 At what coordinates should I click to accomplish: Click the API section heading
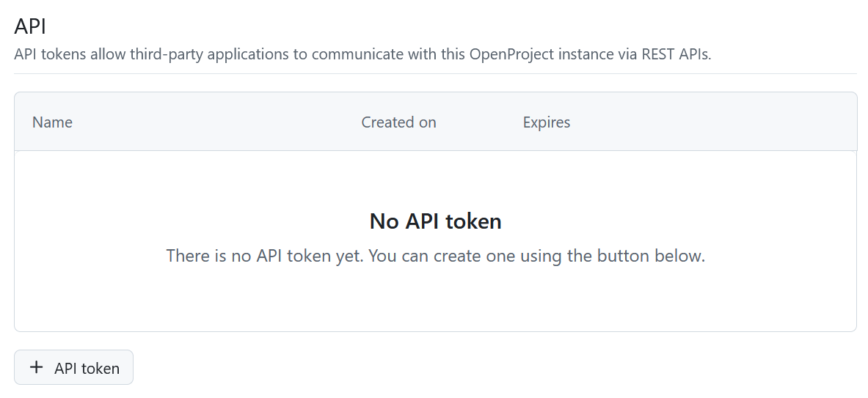[30, 26]
